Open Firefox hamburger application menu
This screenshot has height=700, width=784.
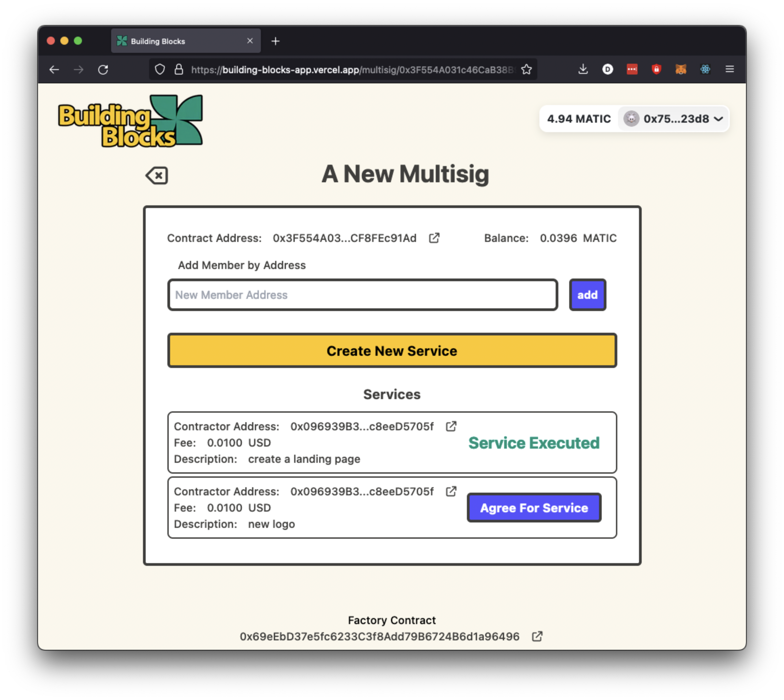(729, 69)
